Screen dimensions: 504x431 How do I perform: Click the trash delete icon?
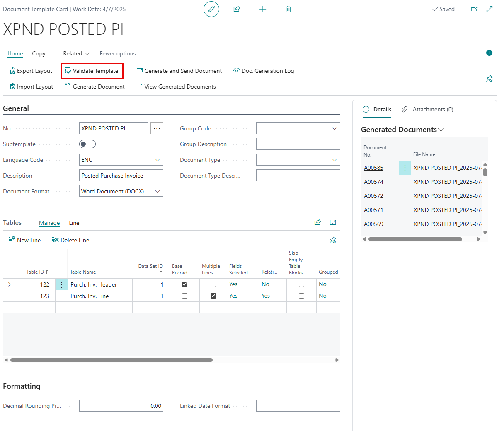coord(288,9)
